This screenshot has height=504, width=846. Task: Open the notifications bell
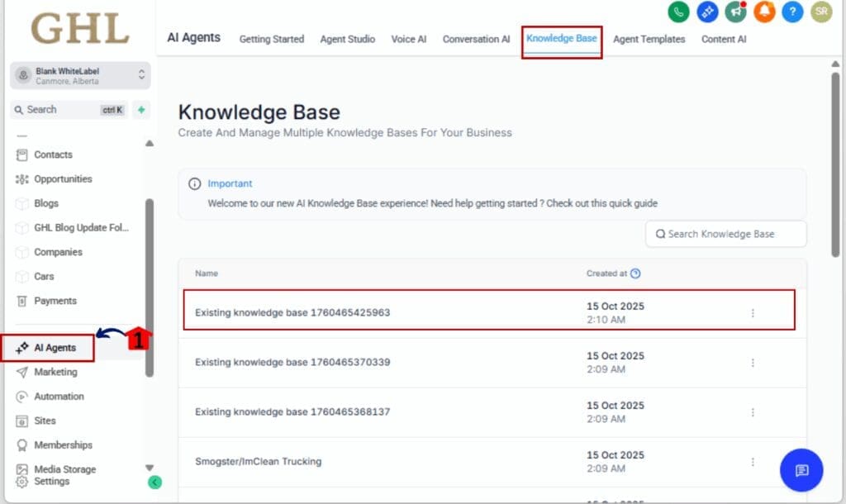tap(764, 13)
